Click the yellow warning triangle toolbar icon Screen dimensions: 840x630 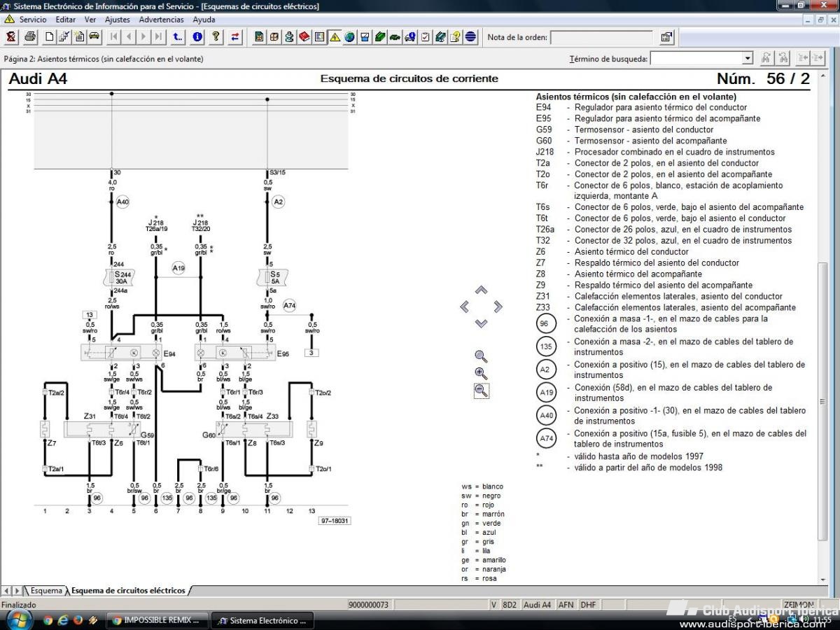click(335, 36)
